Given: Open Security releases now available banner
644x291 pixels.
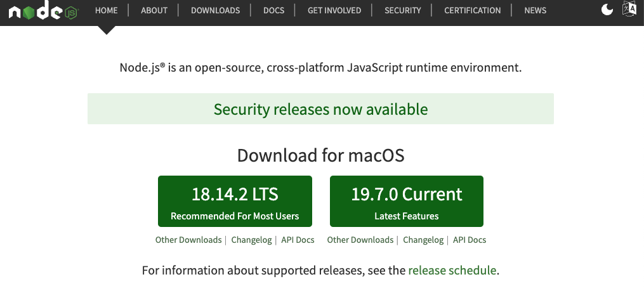Looking at the screenshot, I should [x=320, y=109].
